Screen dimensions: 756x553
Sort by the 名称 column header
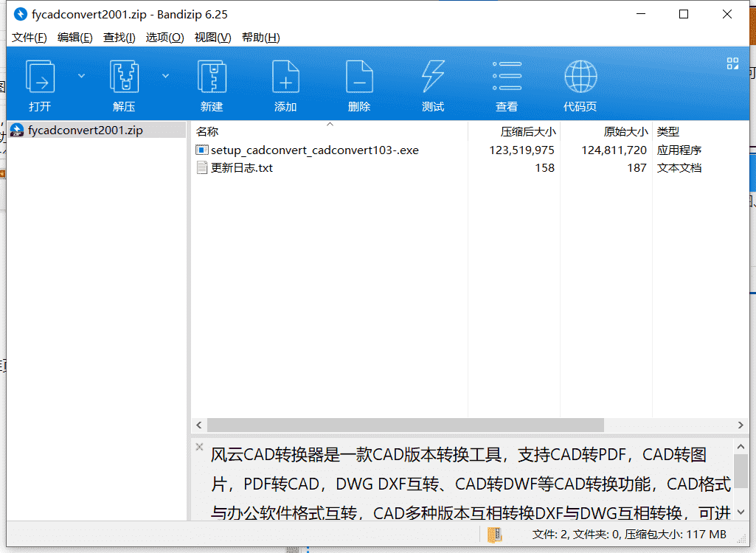[x=330, y=131]
